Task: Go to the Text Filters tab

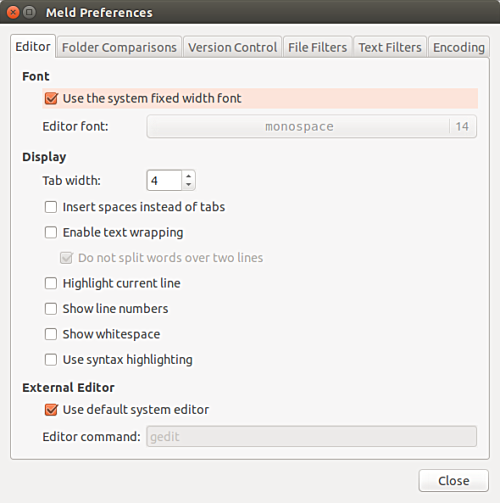Action: 390,47
